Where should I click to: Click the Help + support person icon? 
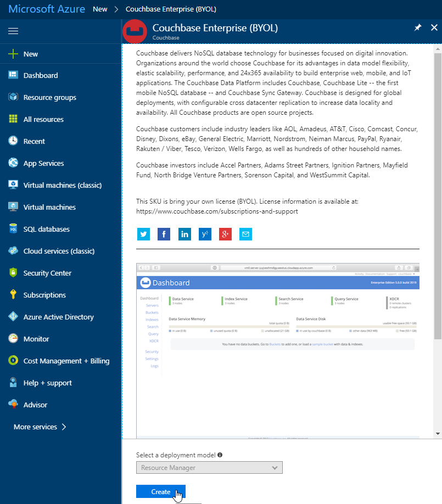13,383
